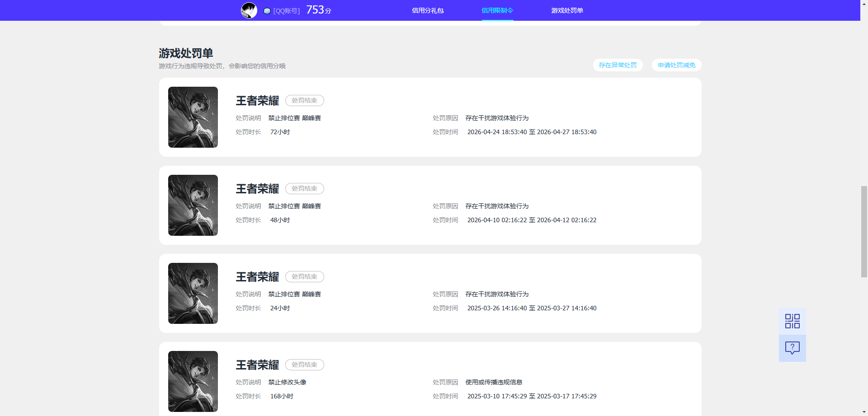Click the 168小时 duration value

(x=282, y=396)
